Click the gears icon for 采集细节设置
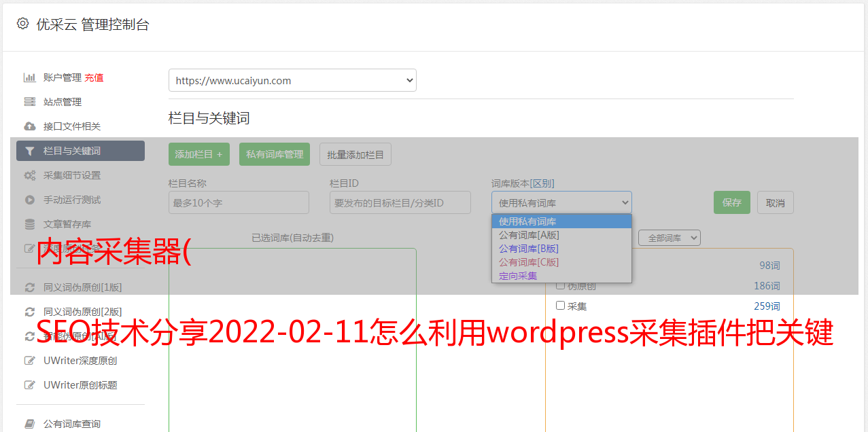The image size is (868, 432). 29,175
